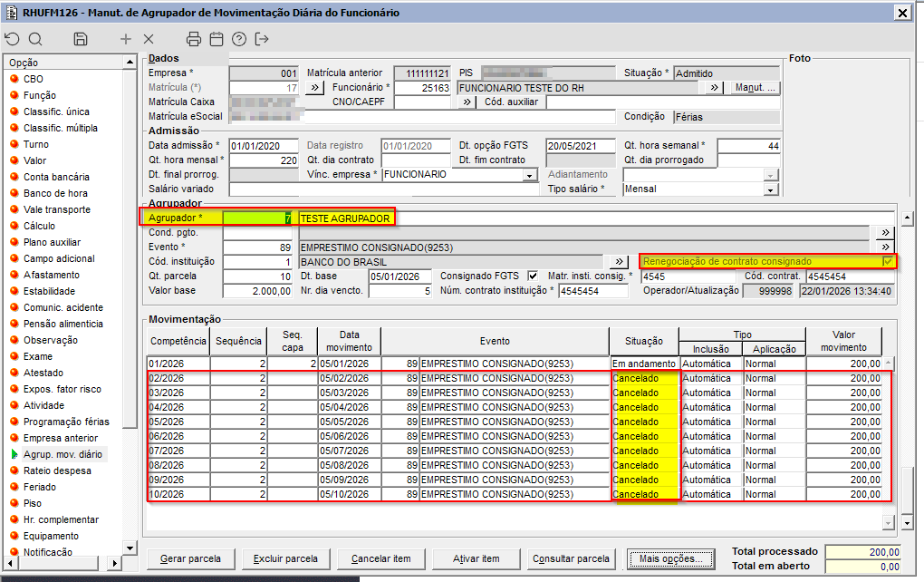This screenshot has height=582, width=924.
Task: Open help with the question mark icon
Action: [239, 39]
